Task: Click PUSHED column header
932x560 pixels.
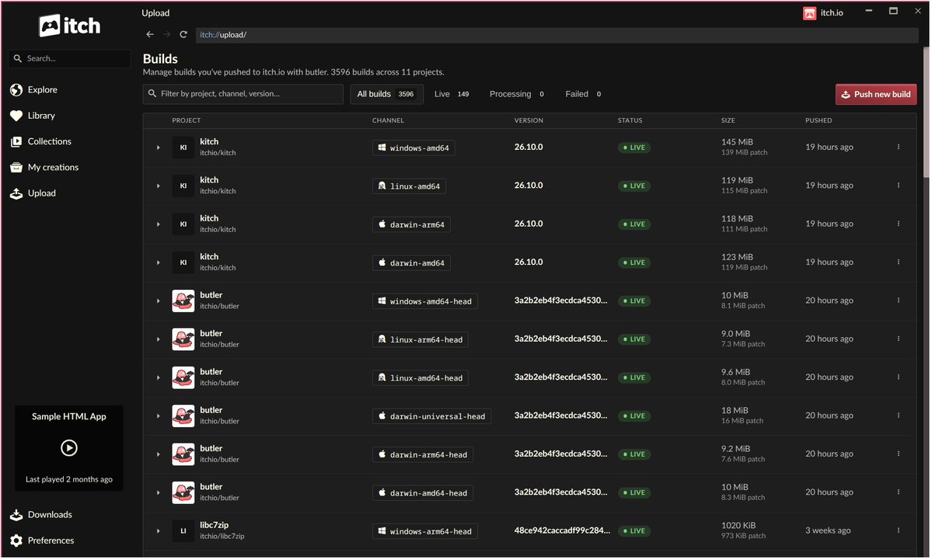Action: pyautogui.click(x=819, y=120)
